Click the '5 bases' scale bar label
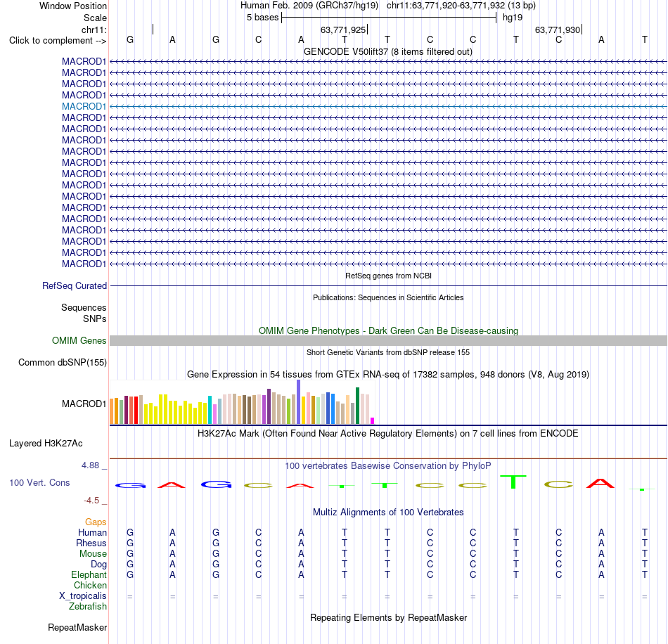The width and height of the screenshot is (668, 644). pyautogui.click(x=262, y=18)
